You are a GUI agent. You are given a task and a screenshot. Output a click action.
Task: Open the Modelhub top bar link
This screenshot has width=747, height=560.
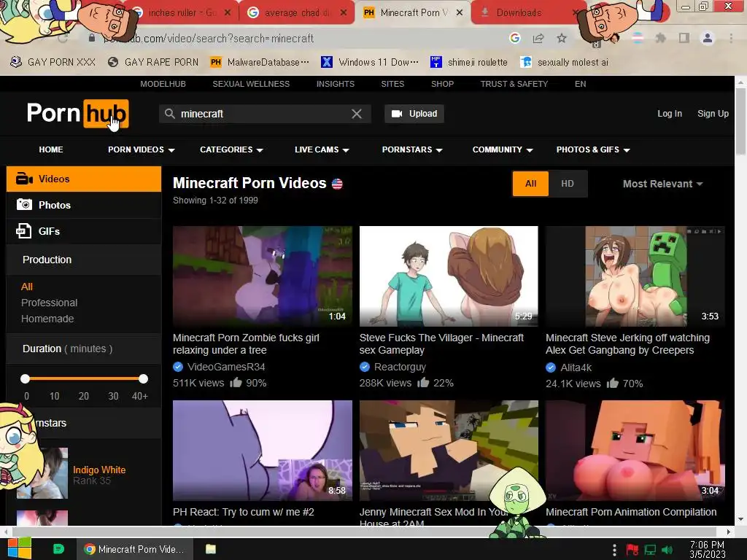coord(163,84)
